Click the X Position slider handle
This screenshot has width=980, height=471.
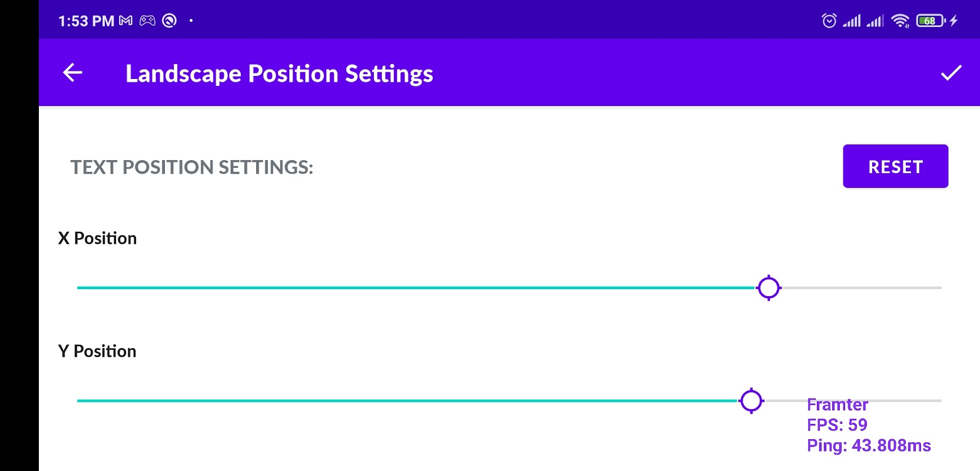click(x=769, y=288)
